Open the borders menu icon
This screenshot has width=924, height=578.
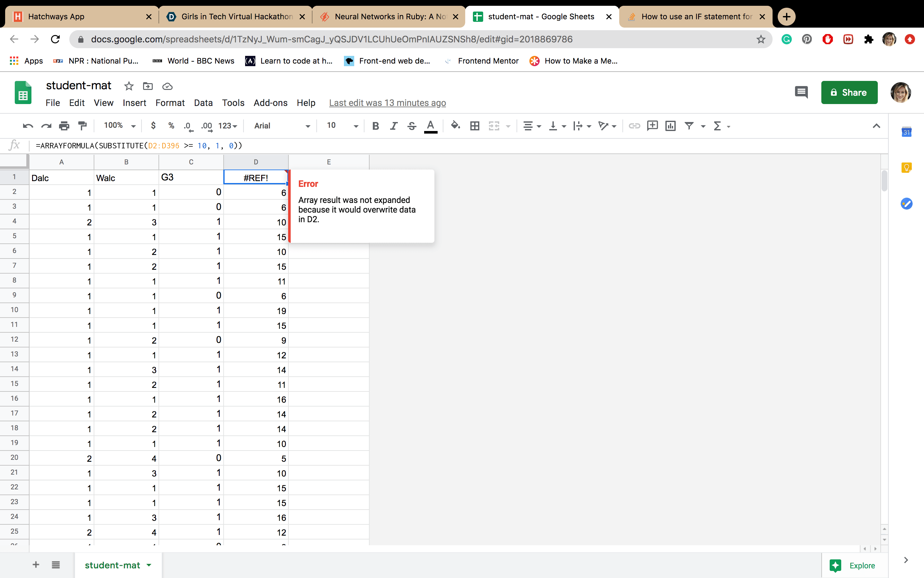pos(475,126)
